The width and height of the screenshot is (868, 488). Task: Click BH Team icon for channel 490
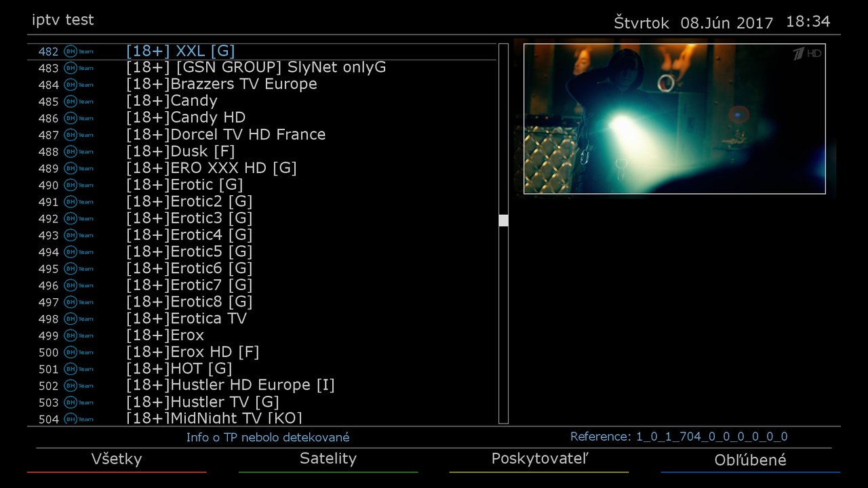tap(79, 185)
